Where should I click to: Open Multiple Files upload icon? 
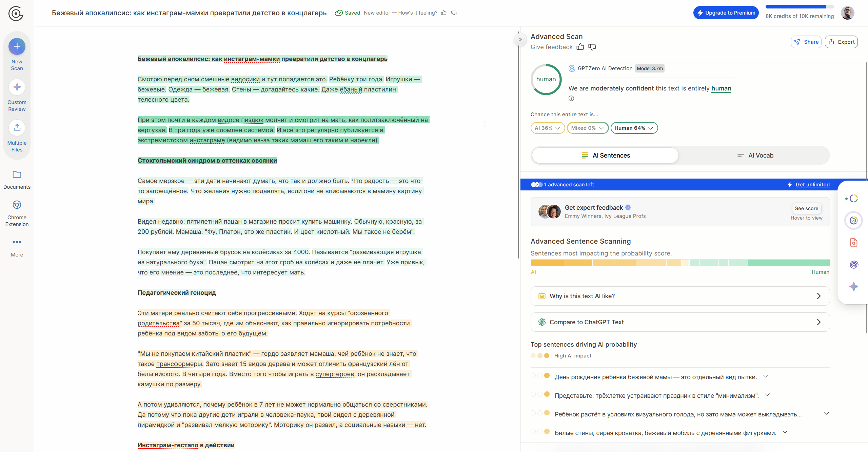point(17,128)
